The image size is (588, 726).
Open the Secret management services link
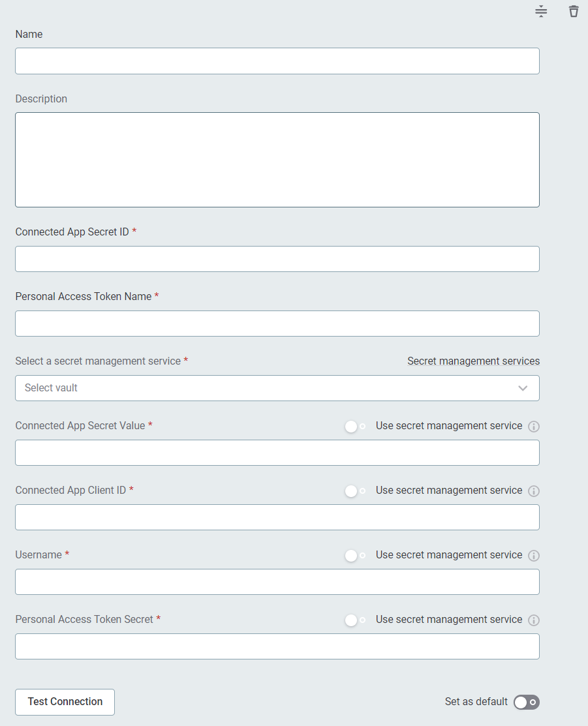pyautogui.click(x=473, y=361)
